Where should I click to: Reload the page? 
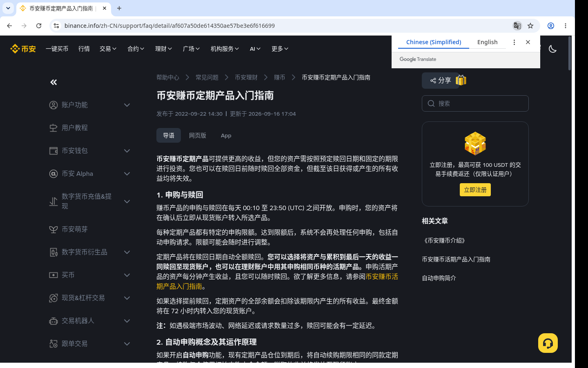pyautogui.click(x=39, y=26)
